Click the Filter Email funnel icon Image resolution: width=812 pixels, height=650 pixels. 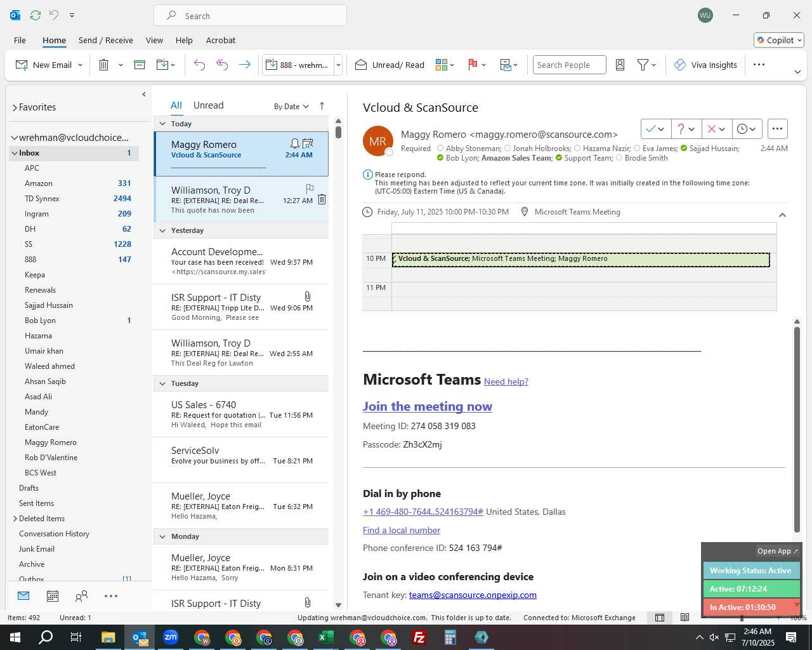tap(643, 65)
